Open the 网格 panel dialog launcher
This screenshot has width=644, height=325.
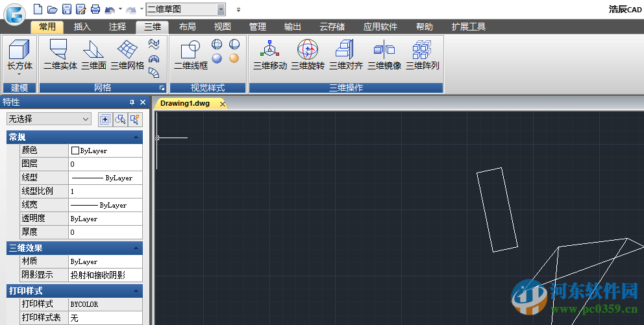click(x=162, y=88)
